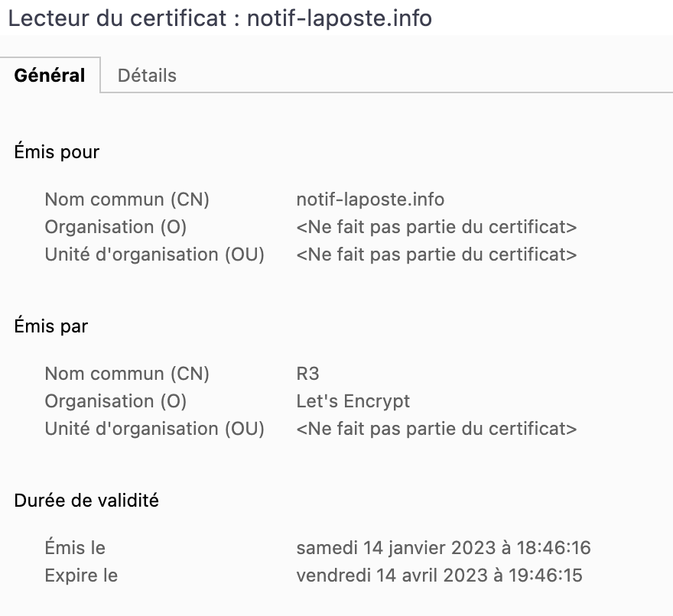
Task: Click the issued-to Organisation missing-value text
Action: click(x=437, y=227)
